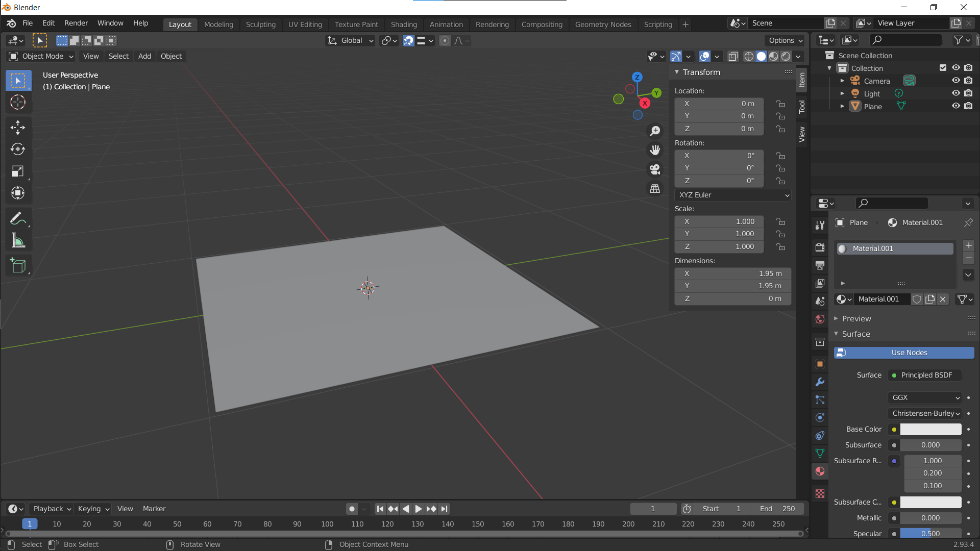Pick the Add Cube tool

point(18,265)
